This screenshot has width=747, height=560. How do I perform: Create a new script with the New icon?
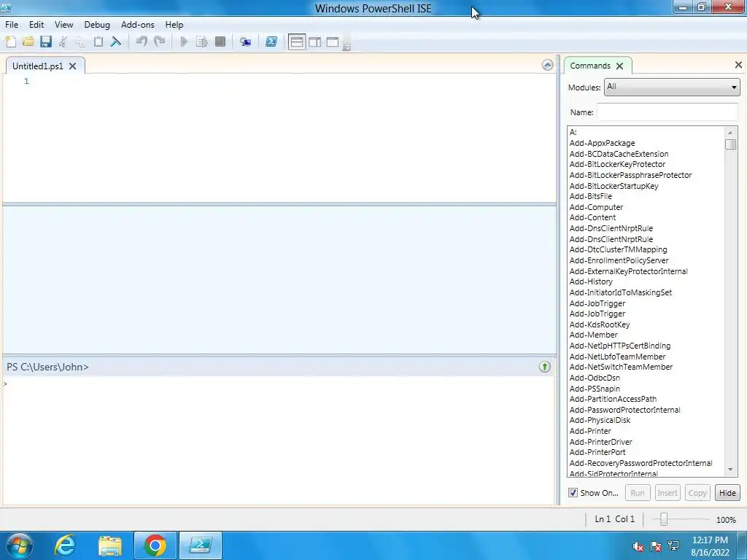[10, 42]
